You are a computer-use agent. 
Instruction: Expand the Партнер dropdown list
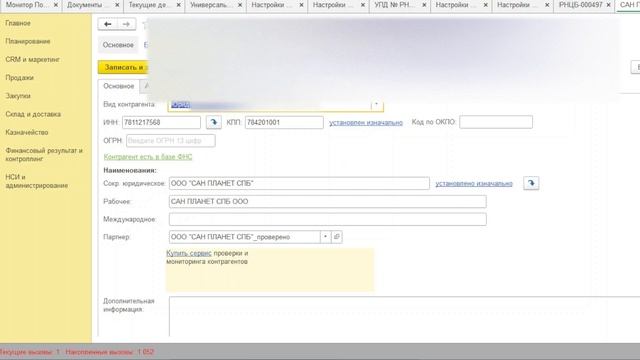click(x=325, y=237)
